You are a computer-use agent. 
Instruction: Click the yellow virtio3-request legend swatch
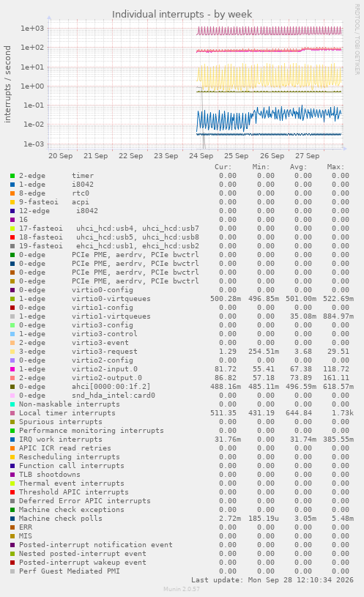12,352
